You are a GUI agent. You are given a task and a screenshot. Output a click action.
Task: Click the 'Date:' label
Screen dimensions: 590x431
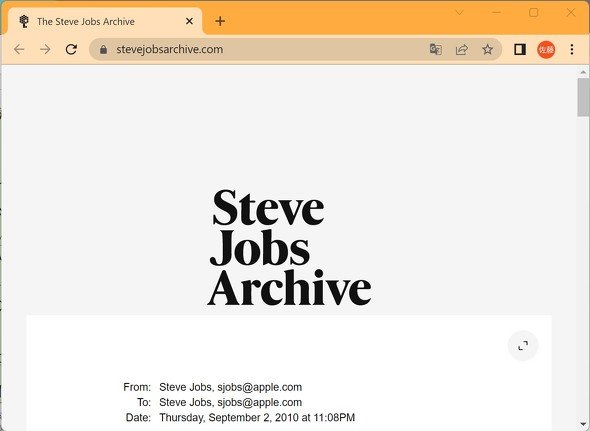tap(138, 417)
